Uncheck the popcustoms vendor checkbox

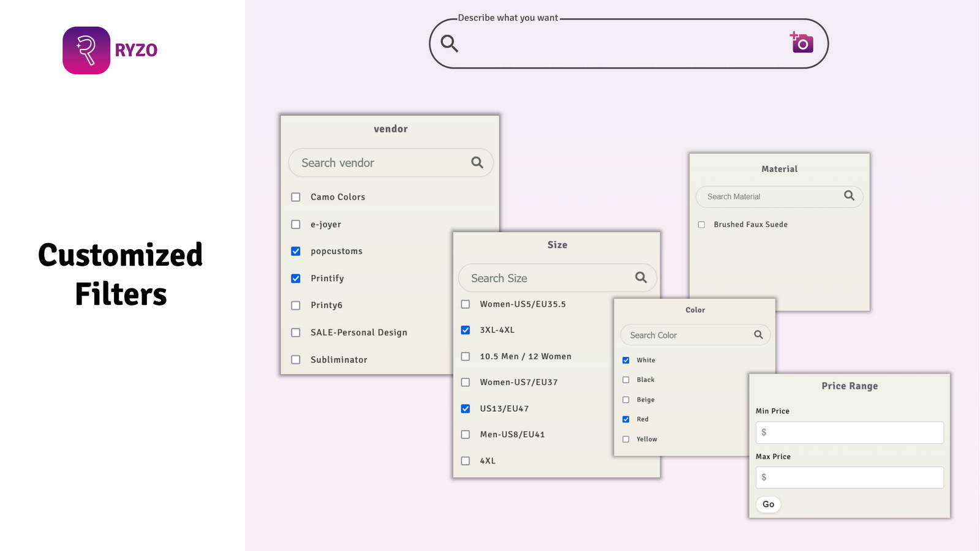tap(296, 251)
